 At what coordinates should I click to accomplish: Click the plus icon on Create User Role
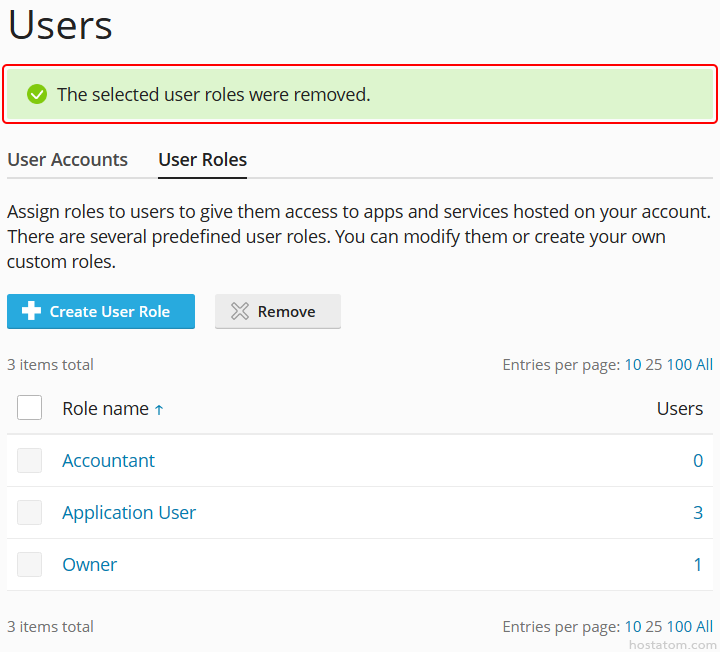point(31,311)
